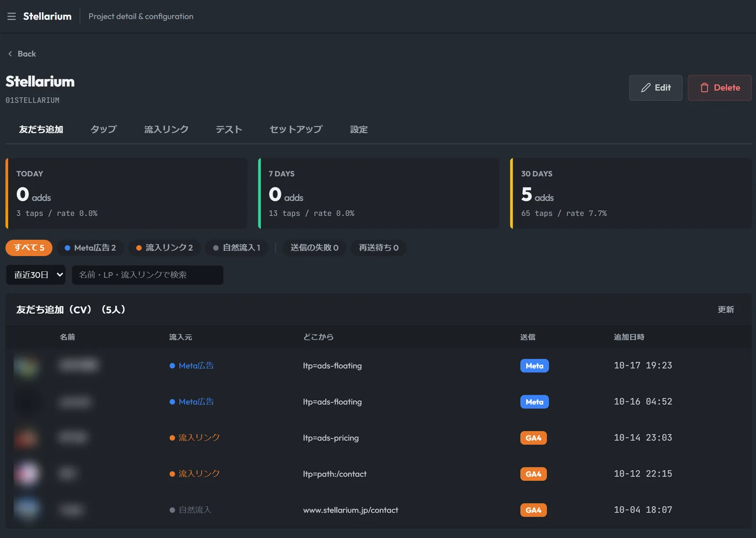This screenshot has height=538, width=756.
Task: Click ltp=path:/contact cell
Action: point(335,474)
